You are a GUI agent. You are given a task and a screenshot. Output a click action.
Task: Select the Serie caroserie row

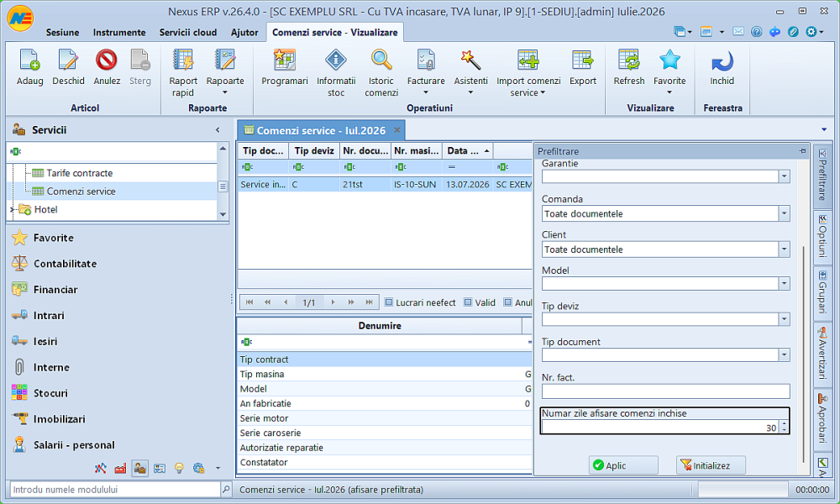pyautogui.click(x=385, y=433)
